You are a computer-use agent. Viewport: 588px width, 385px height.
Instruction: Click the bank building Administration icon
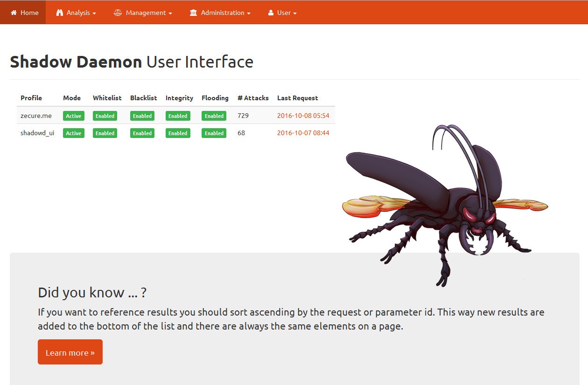tap(194, 13)
